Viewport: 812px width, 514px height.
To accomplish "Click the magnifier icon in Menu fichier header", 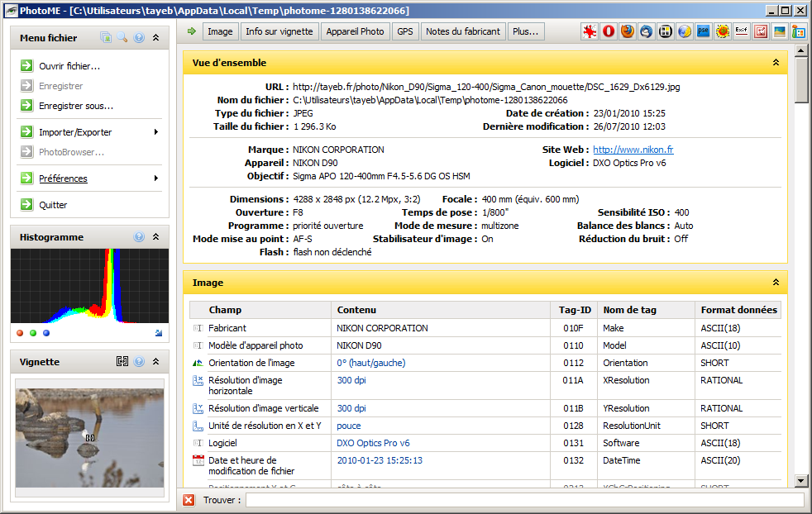I will 122,38.
